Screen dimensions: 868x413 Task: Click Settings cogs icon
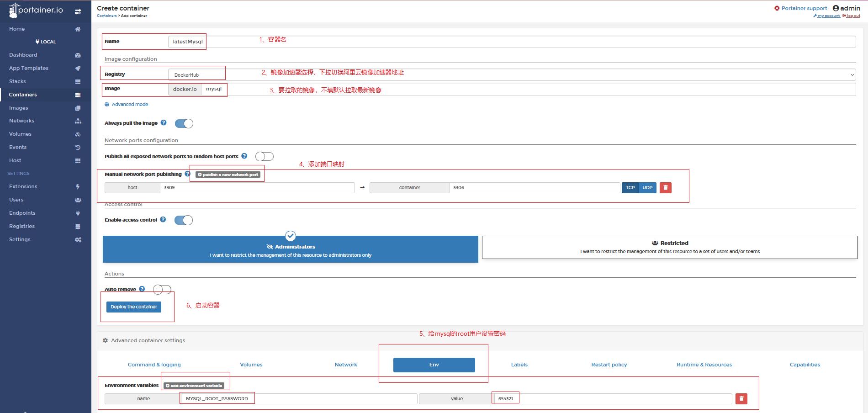click(x=78, y=240)
